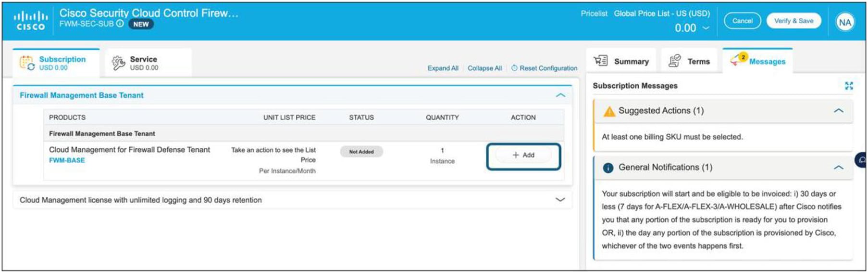Viewport: 868px width, 273px height.
Task: Click the Terms document icon
Action: (675, 61)
